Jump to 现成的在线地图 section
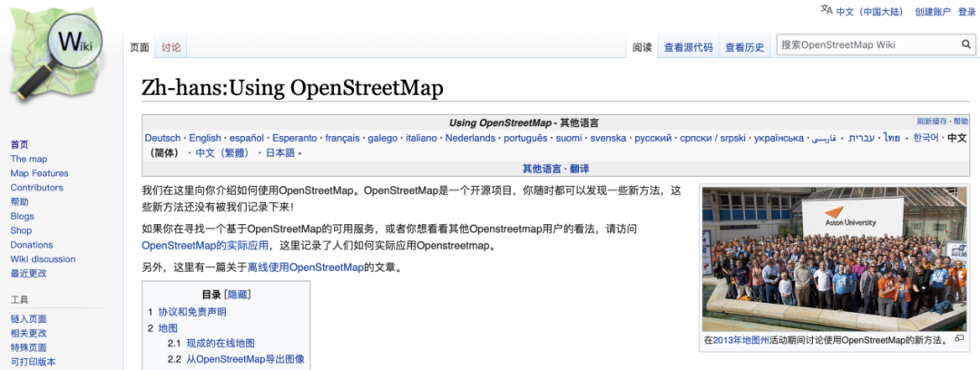 220,343
